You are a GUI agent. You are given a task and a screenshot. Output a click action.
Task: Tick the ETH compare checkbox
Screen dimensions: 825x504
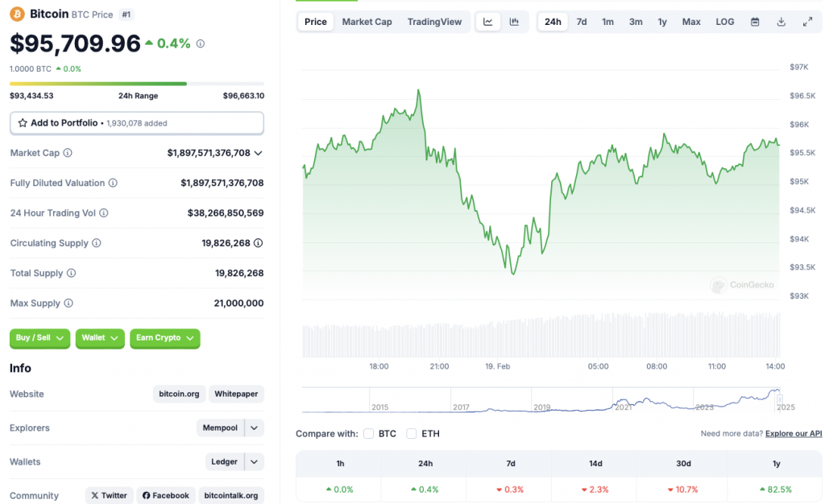[x=412, y=434]
